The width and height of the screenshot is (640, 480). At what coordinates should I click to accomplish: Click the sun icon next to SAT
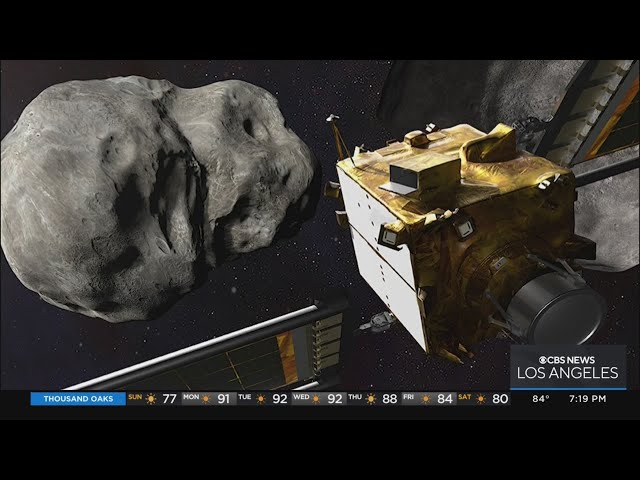481,399
